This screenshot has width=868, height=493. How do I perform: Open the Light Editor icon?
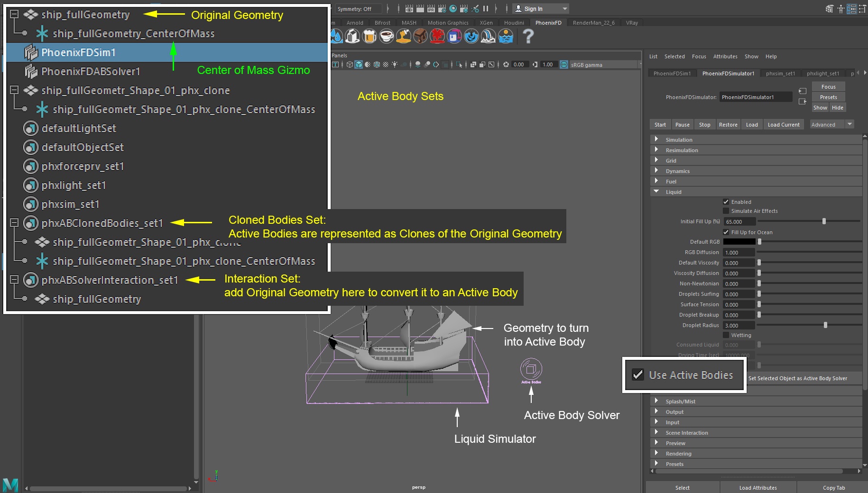pyautogui.click(x=475, y=9)
